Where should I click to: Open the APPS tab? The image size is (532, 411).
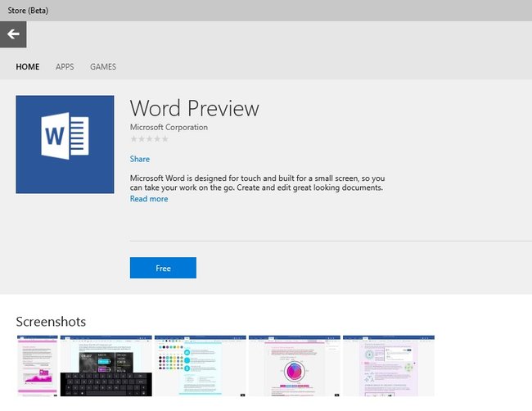point(65,66)
